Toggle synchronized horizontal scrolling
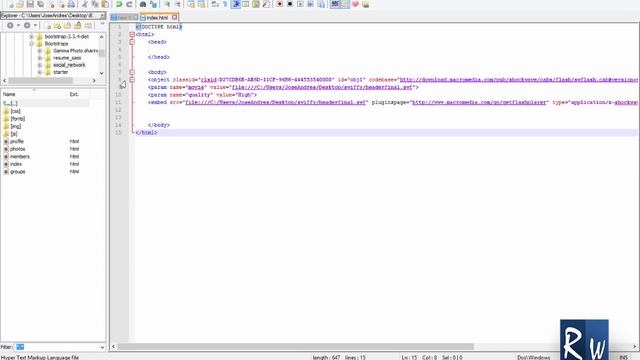 point(201,4)
